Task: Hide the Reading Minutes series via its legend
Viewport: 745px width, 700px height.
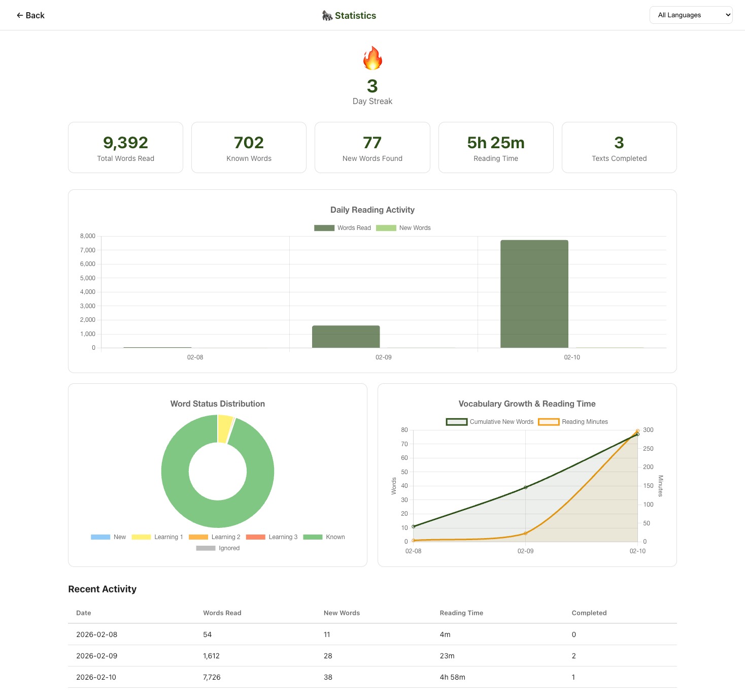Action: pos(573,421)
